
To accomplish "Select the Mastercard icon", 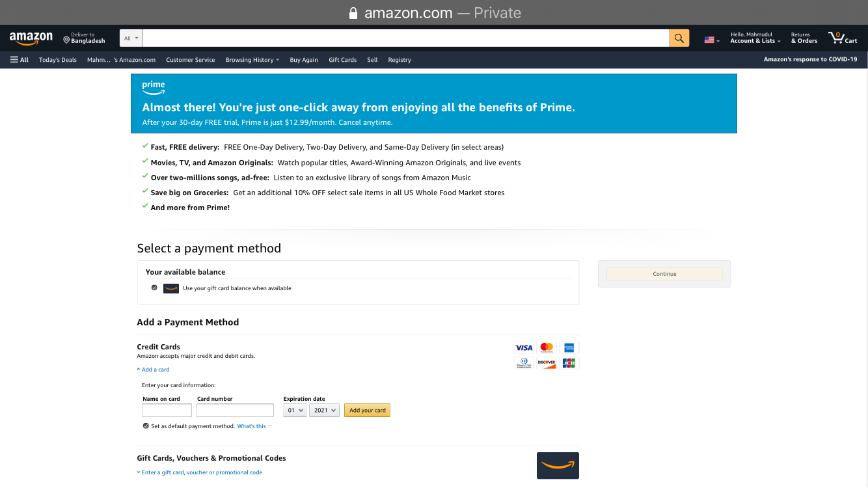I will click(546, 347).
